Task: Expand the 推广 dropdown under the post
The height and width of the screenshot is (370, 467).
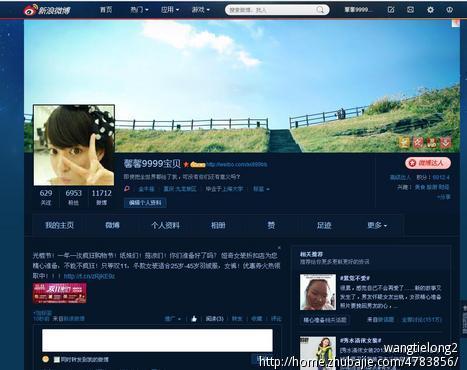Action: tap(173, 319)
